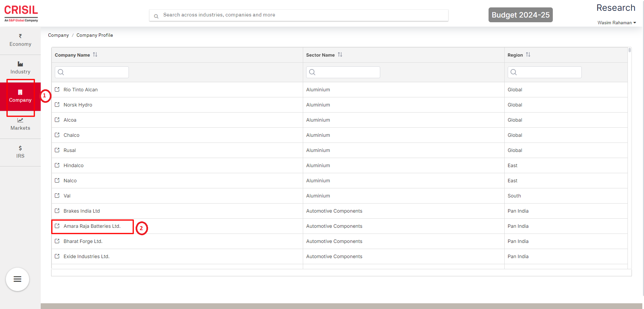
Task: Click the global search magnifier icon
Action: 156,16
